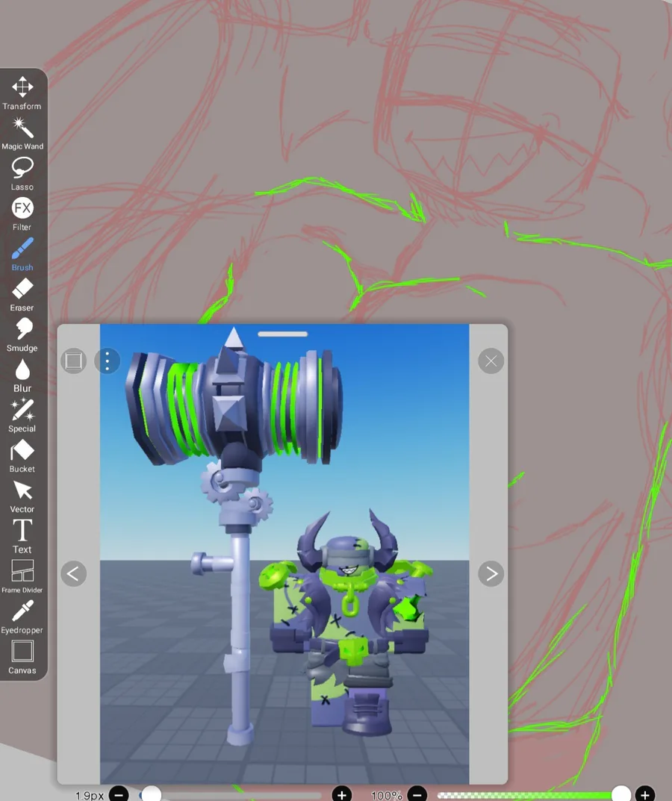Select the Lasso tool
Screen dimensions: 672x801
click(22, 174)
